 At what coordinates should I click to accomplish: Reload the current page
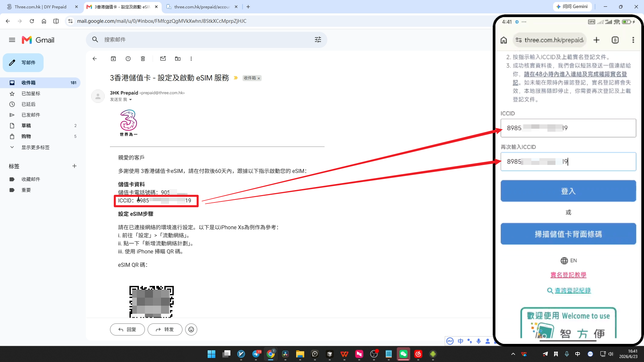click(32, 21)
